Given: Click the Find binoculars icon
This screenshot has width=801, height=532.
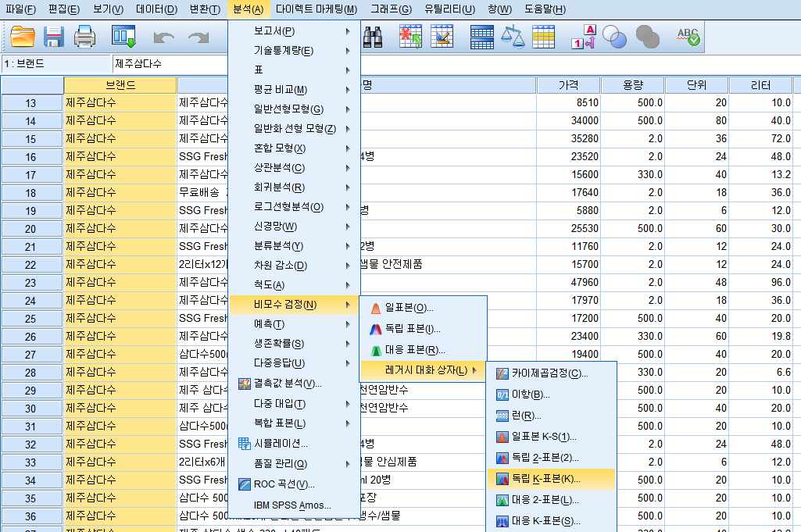Looking at the screenshot, I should (x=373, y=37).
